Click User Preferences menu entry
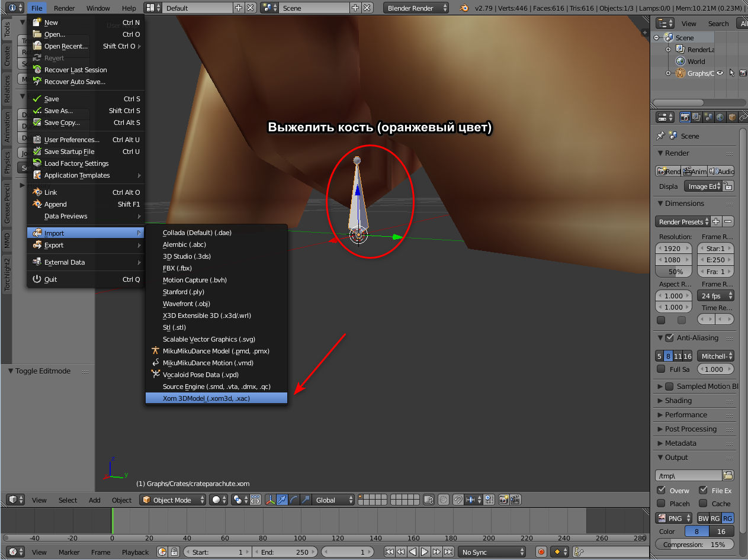748x560 pixels. tap(85, 140)
